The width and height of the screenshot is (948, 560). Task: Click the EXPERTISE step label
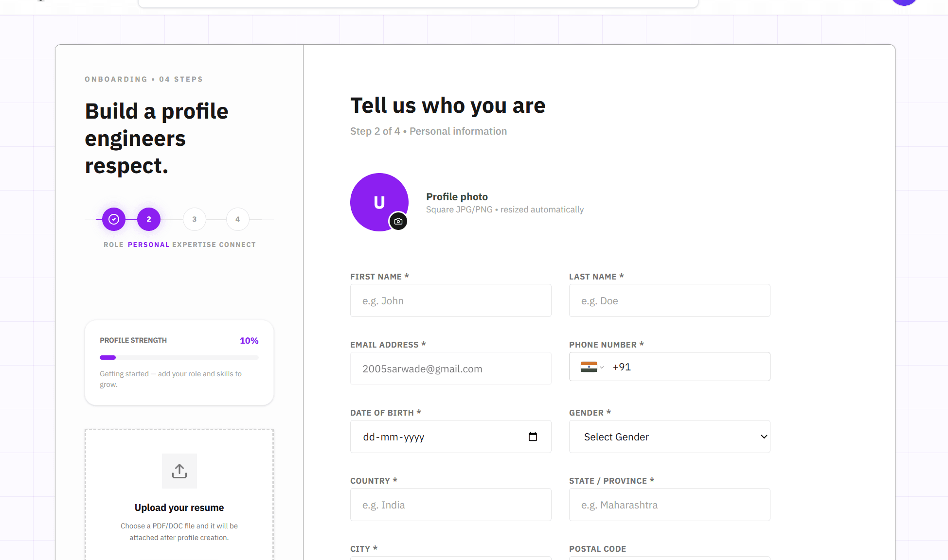click(x=194, y=245)
